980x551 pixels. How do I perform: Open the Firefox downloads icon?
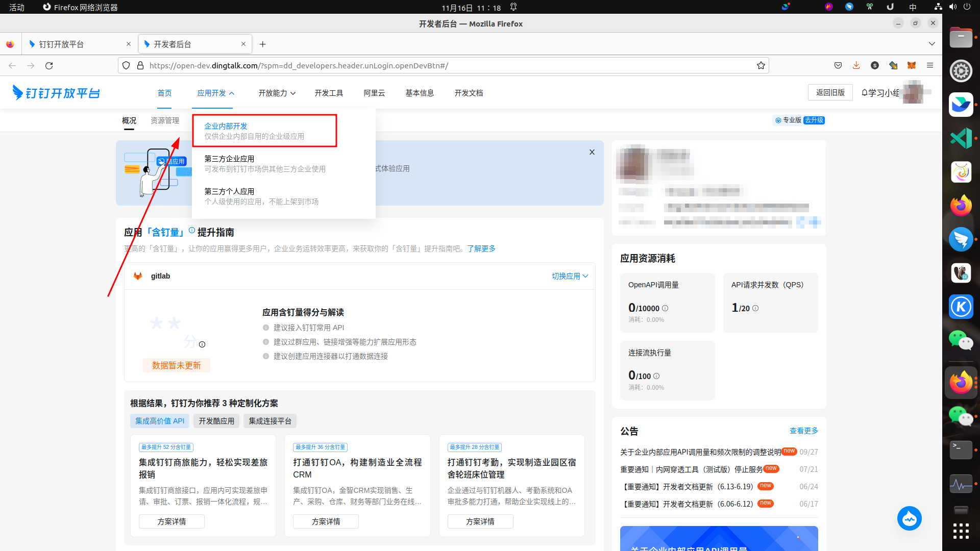pos(856,65)
